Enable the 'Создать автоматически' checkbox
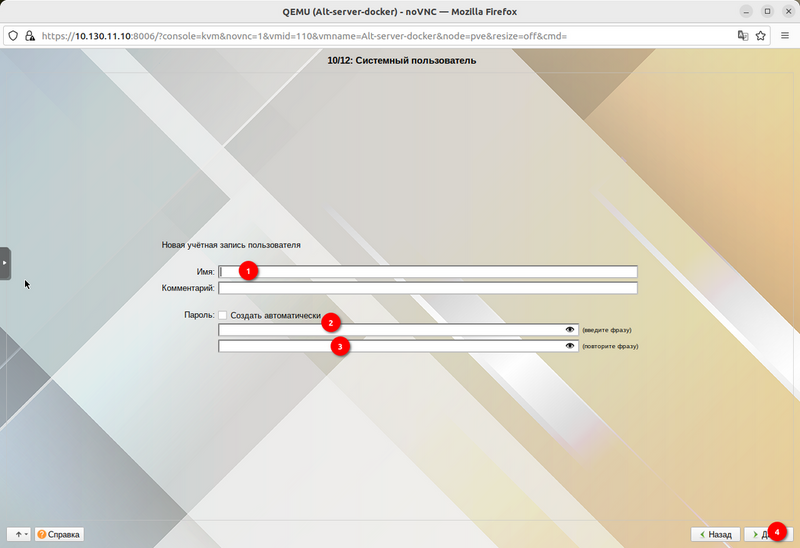Viewport: 800px width, 548px height. click(x=223, y=315)
